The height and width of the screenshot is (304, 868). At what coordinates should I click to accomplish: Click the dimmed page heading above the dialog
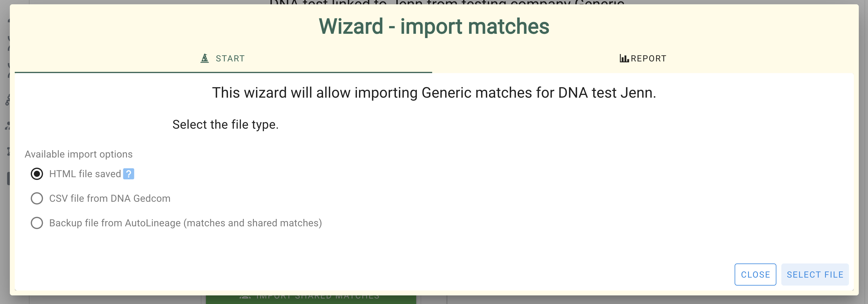point(447,2)
